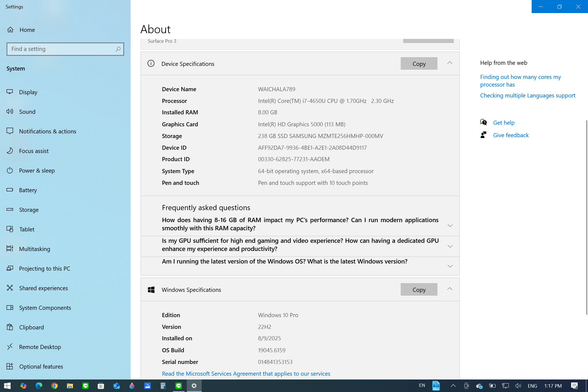
Task: Open the Microsoft Services Agreement link
Action: click(246, 373)
